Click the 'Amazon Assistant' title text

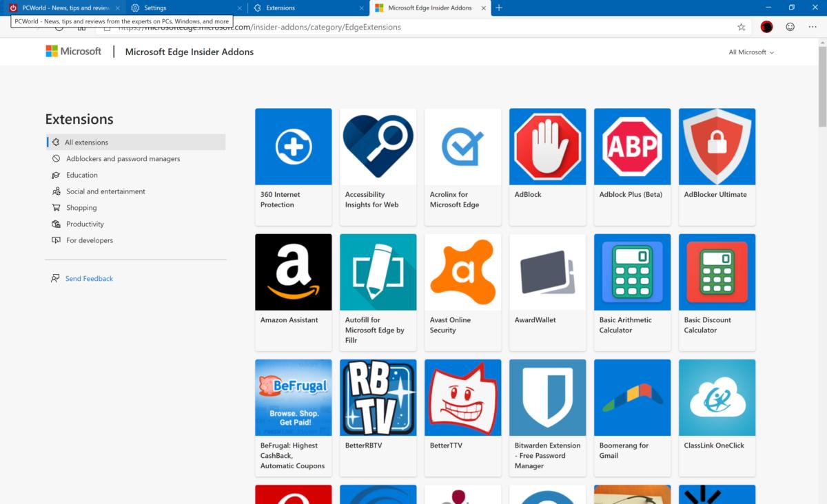pos(289,319)
